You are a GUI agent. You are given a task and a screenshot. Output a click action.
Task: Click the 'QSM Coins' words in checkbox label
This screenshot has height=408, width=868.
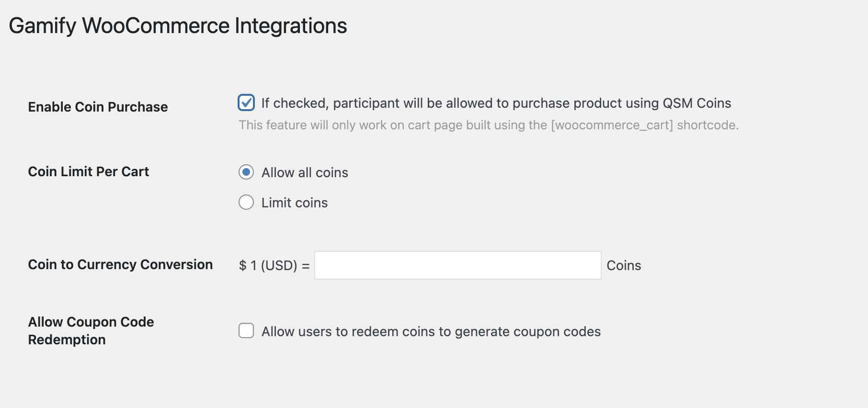tap(697, 103)
